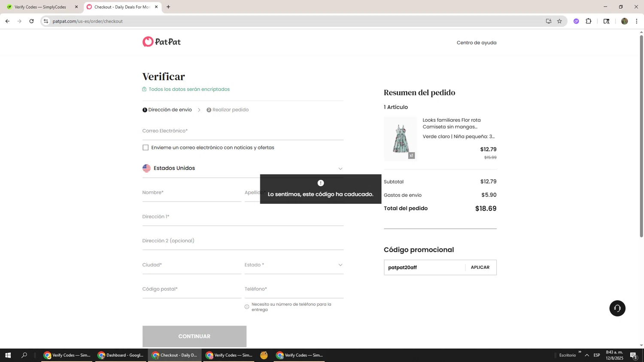Close the Checkout Daily Deals tab
Viewport: 644px width, 362px height.
[156, 7]
